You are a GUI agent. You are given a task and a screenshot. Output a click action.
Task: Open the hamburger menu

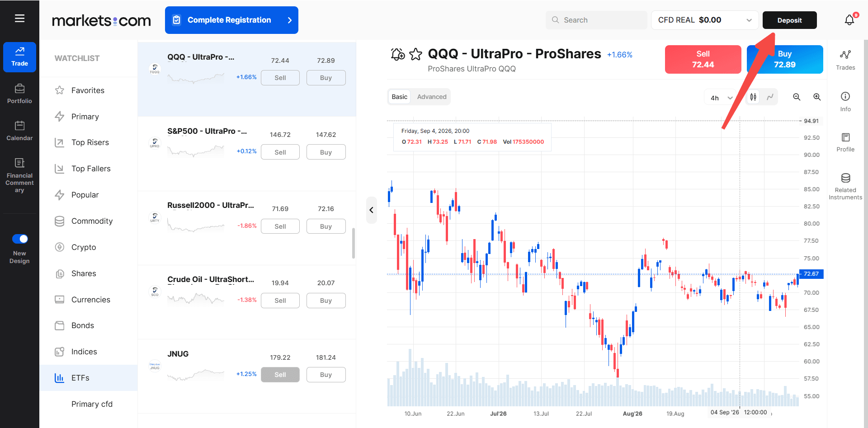[x=19, y=19]
